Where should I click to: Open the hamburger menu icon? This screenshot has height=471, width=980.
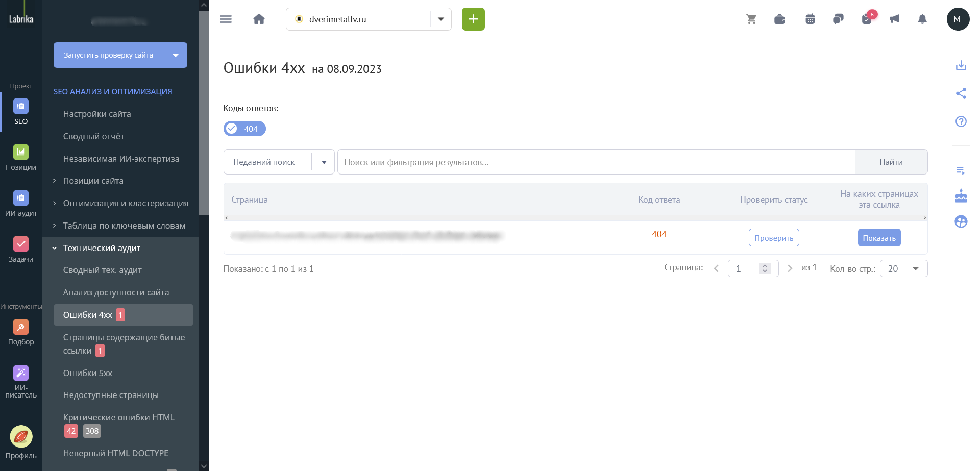tap(226, 19)
